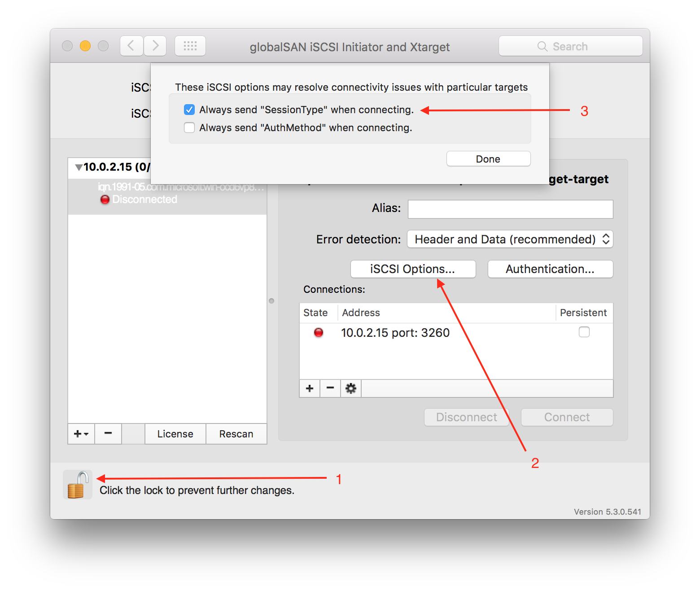Minimize the window with the yellow button

pyautogui.click(x=85, y=46)
